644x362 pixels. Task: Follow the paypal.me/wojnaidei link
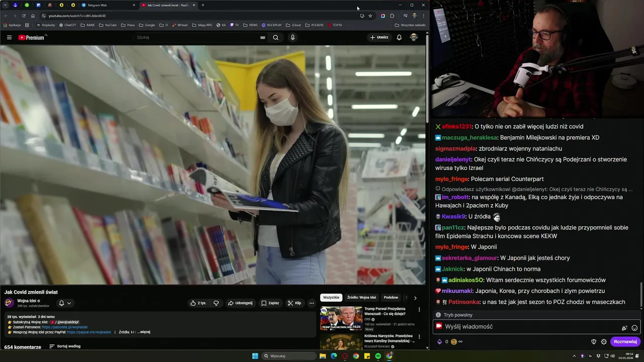[x=89, y=332]
